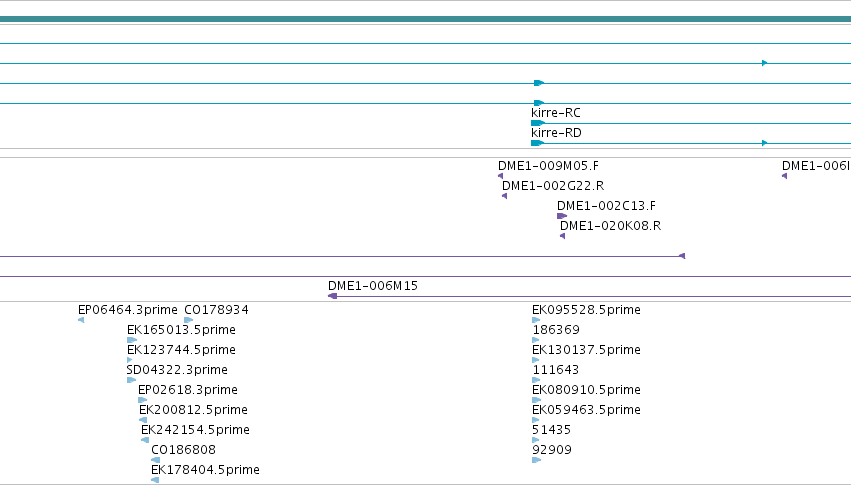Click the EK200812.5prime EST label
851x485 pixels.
[x=193, y=410]
